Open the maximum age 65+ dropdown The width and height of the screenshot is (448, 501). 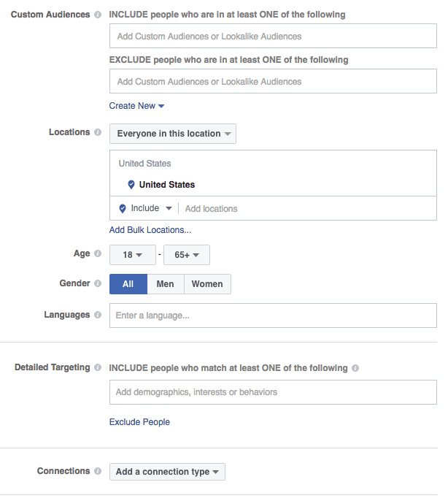(x=187, y=255)
